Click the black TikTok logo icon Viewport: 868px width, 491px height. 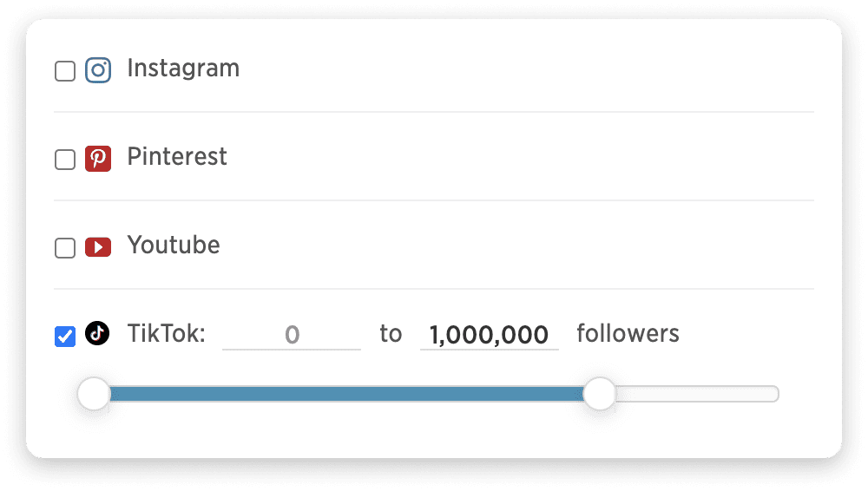coord(97,333)
